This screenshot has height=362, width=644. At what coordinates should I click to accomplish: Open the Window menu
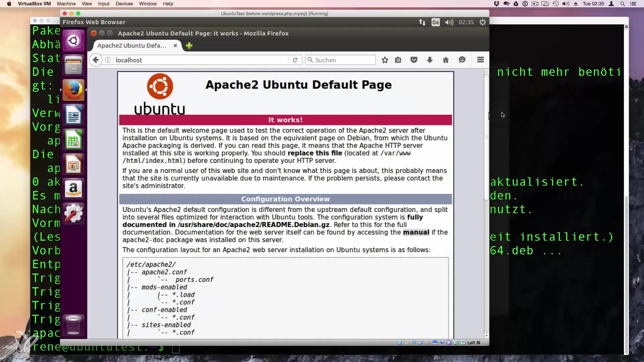click(x=148, y=4)
